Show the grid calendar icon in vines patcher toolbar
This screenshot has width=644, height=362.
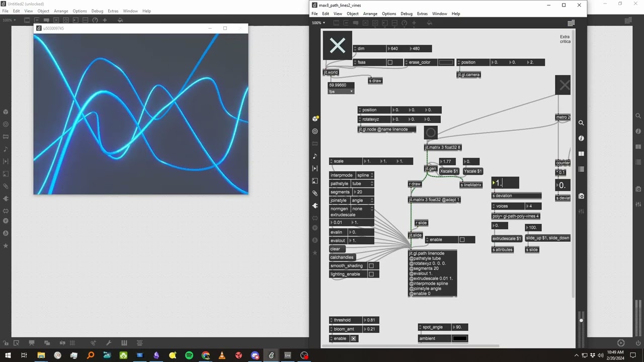point(571,23)
